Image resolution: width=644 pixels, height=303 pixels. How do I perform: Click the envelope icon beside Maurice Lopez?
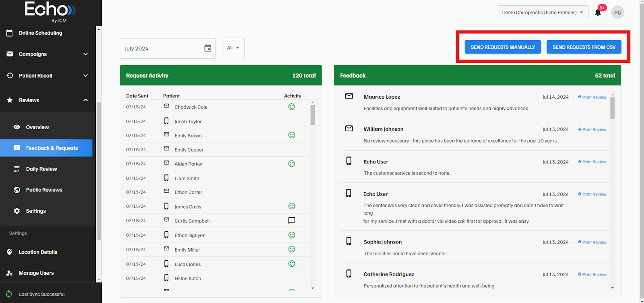[349, 96]
